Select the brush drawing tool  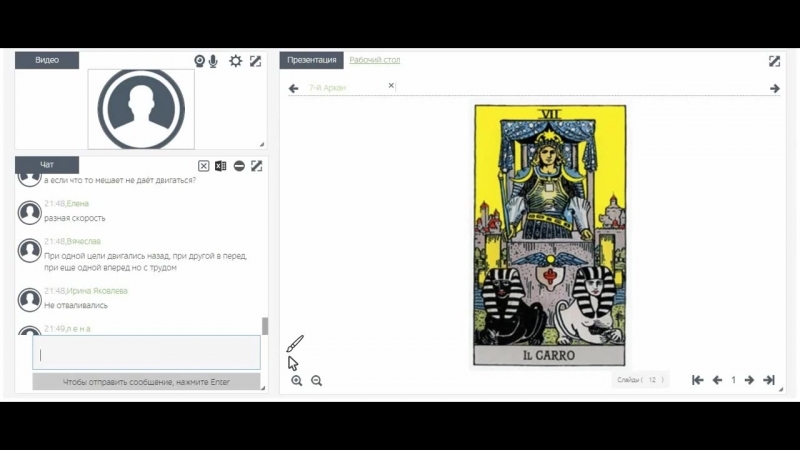coord(295,344)
